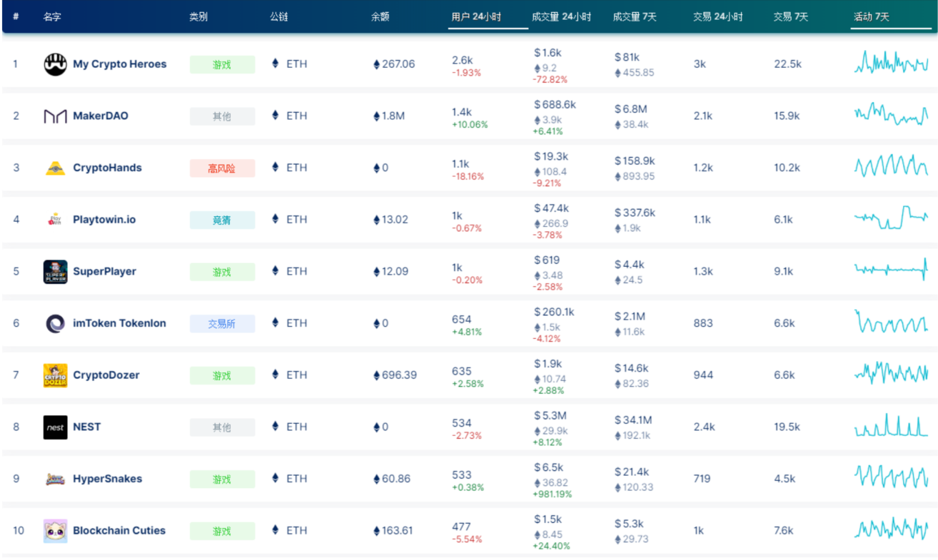This screenshot has height=560, width=938.
Task: Click the NEST black logo icon
Action: point(55,427)
